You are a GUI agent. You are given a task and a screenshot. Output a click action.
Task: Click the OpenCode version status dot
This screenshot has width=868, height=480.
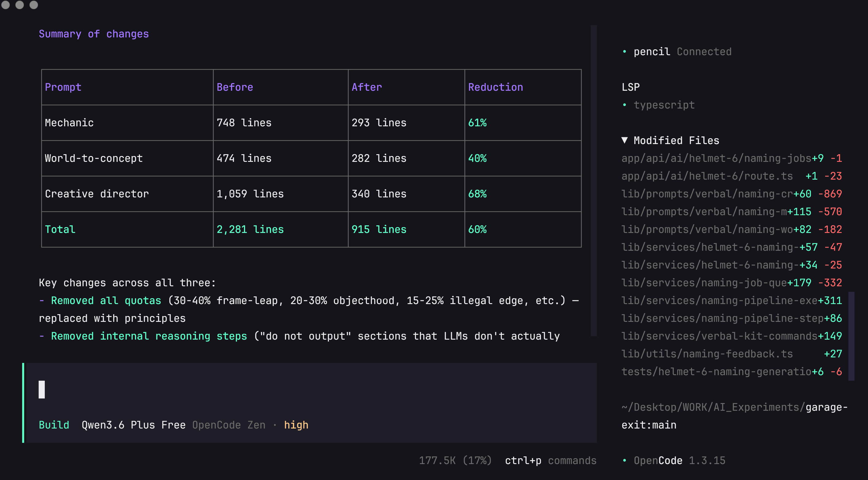coord(624,460)
